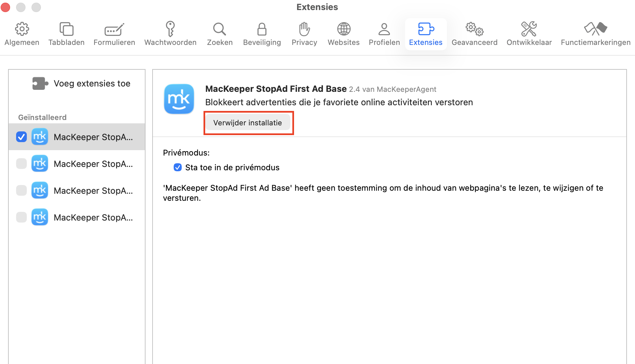This screenshot has height=364, width=635.
Task: Open Formulieren preferences
Action: point(114,33)
